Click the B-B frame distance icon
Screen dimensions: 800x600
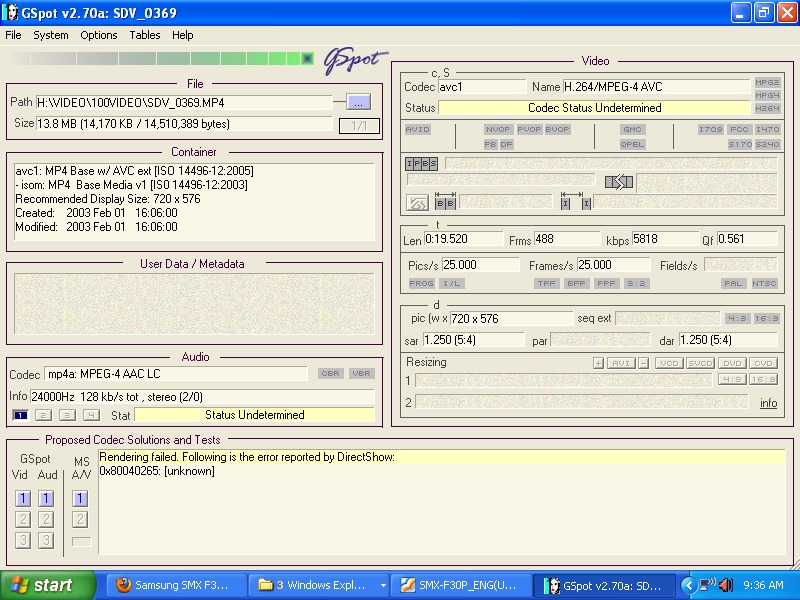pos(445,203)
